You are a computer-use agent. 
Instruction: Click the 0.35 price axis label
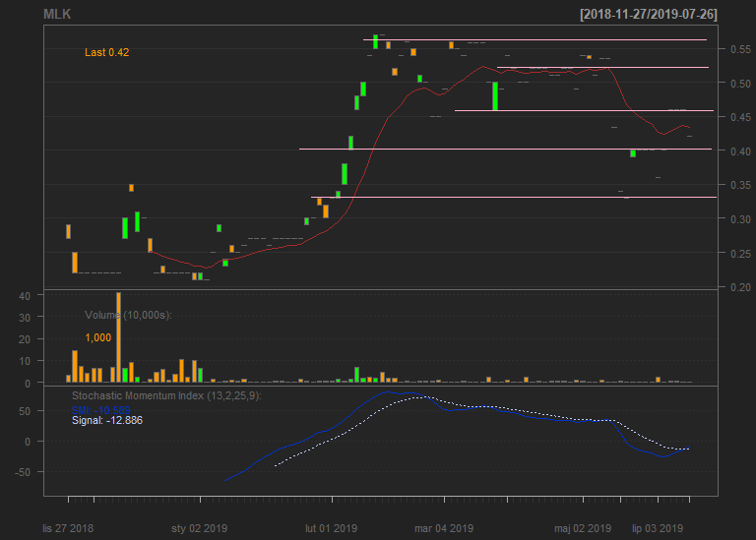[740, 185]
